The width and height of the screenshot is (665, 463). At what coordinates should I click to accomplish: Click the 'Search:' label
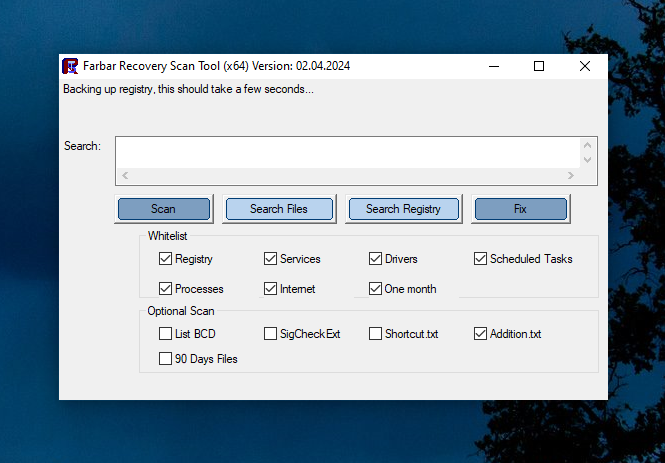pyautogui.click(x=82, y=146)
